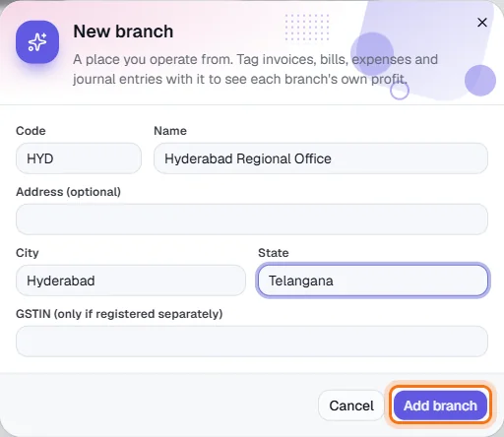Click the Code field label
504x437 pixels.
[31, 131]
